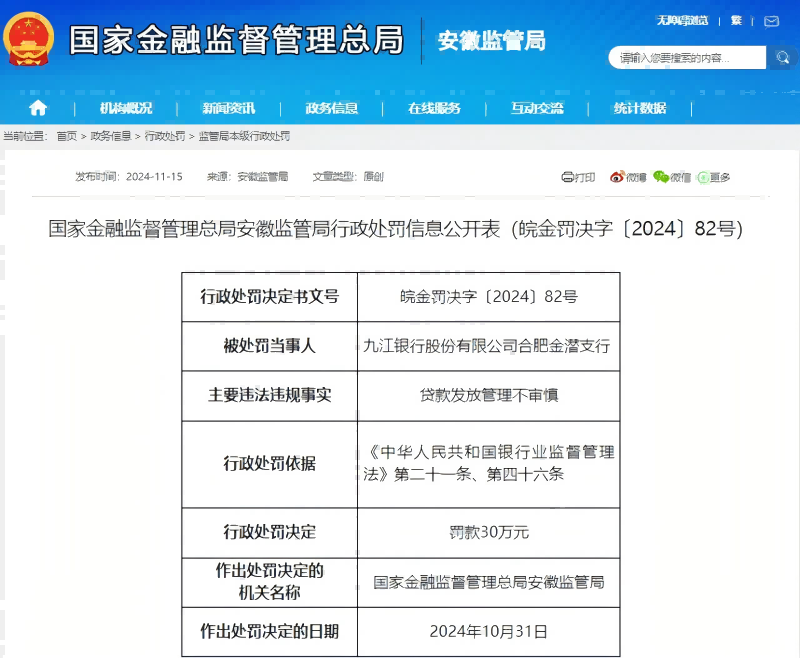
Task: Click the search input field
Action: [x=687, y=58]
